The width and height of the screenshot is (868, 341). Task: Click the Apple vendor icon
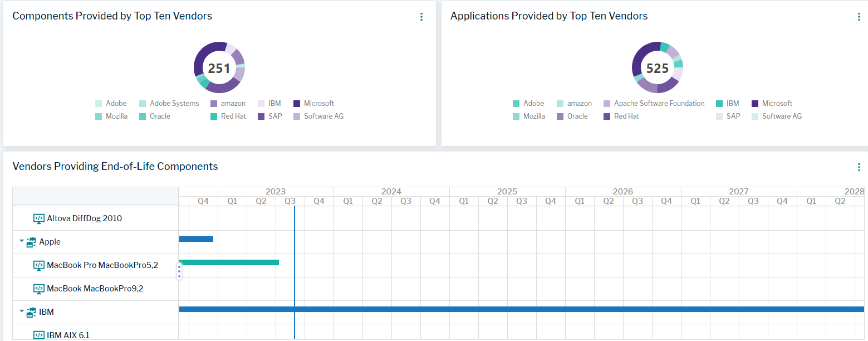coord(31,242)
